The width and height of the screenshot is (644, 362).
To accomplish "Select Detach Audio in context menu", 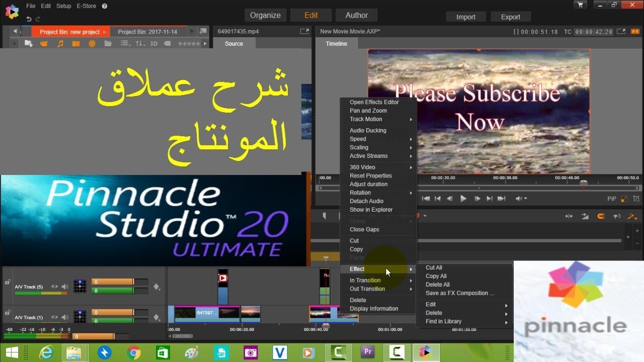I will point(366,201).
